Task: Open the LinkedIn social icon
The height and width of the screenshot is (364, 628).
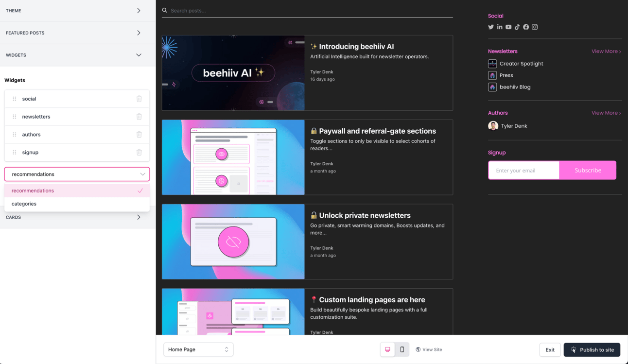Action: pyautogui.click(x=500, y=27)
